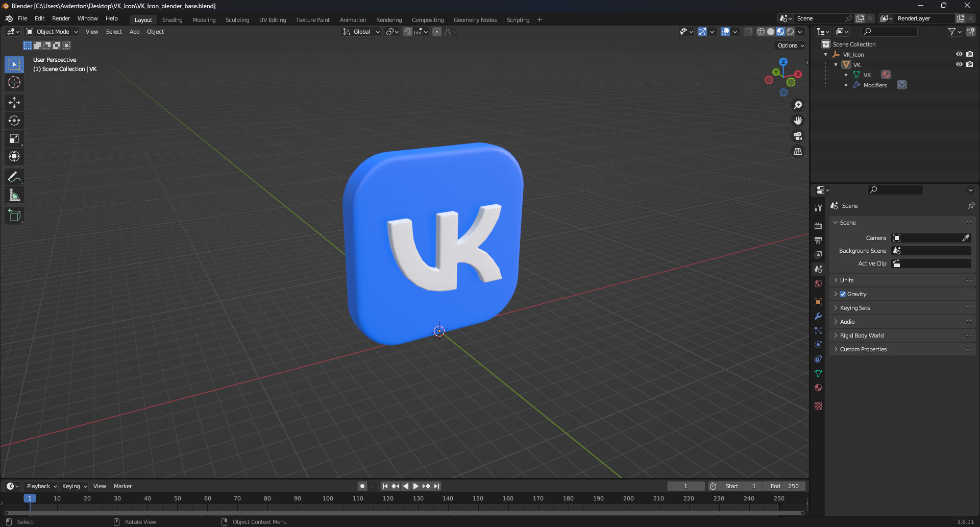The image size is (980, 527).
Task: Open the Render menu
Action: tap(61, 18)
